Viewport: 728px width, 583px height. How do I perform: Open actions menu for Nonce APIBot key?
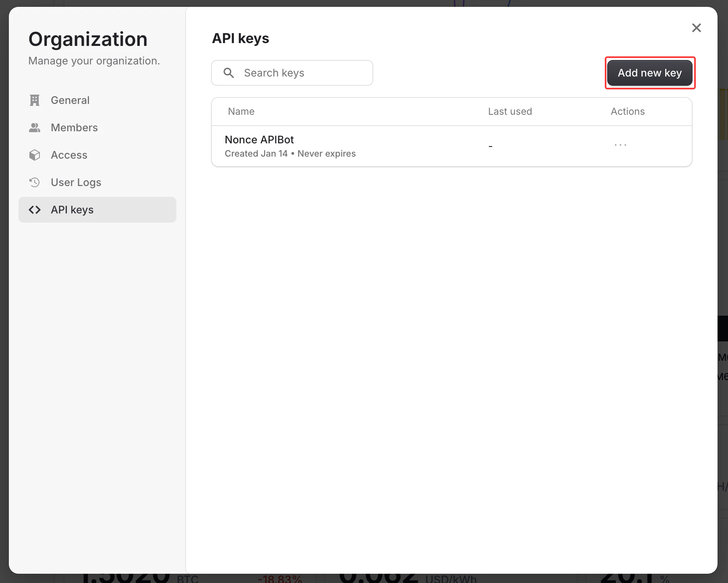pyautogui.click(x=620, y=145)
